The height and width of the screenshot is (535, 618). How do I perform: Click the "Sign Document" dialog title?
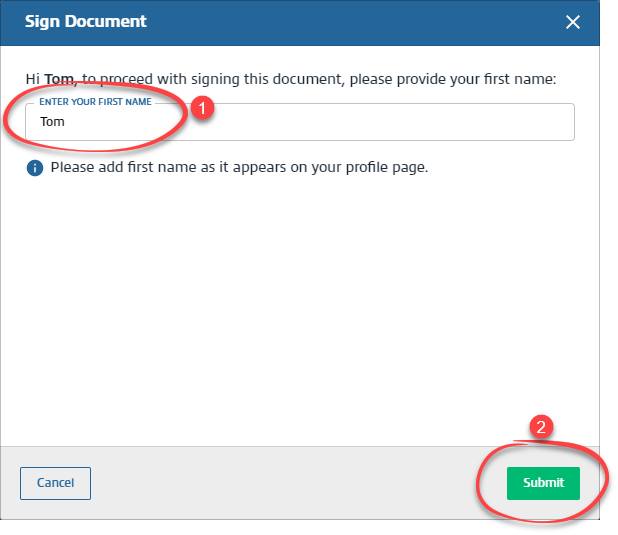(x=85, y=21)
